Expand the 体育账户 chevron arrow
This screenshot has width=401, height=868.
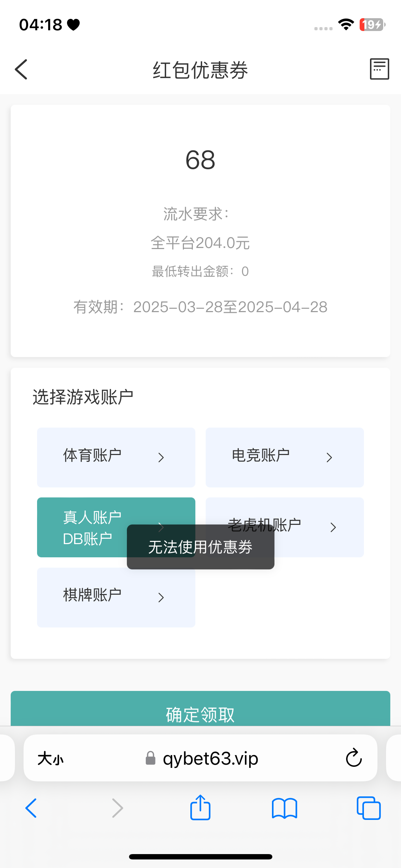tap(161, 458)
